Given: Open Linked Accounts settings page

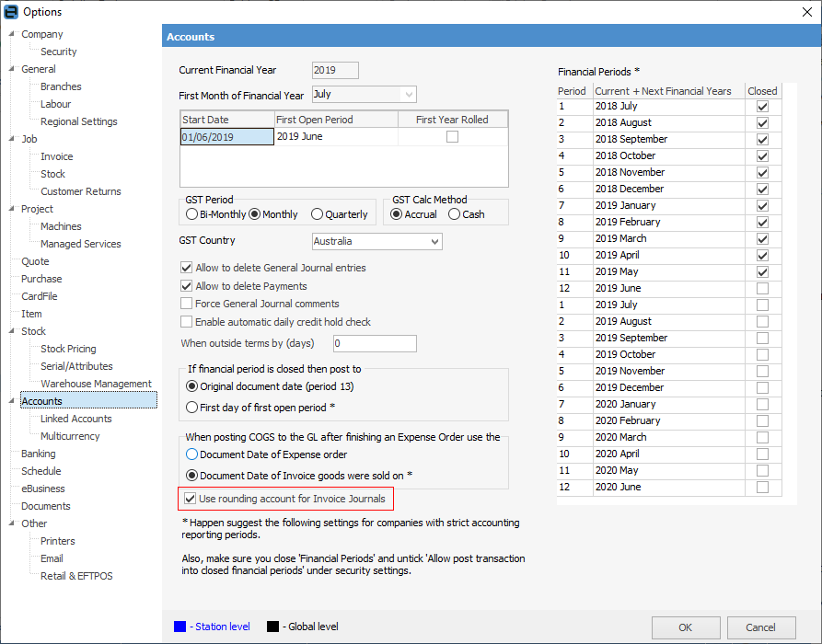Looking at the screenshot, I should pyautogui.click(x=75, y=419).
